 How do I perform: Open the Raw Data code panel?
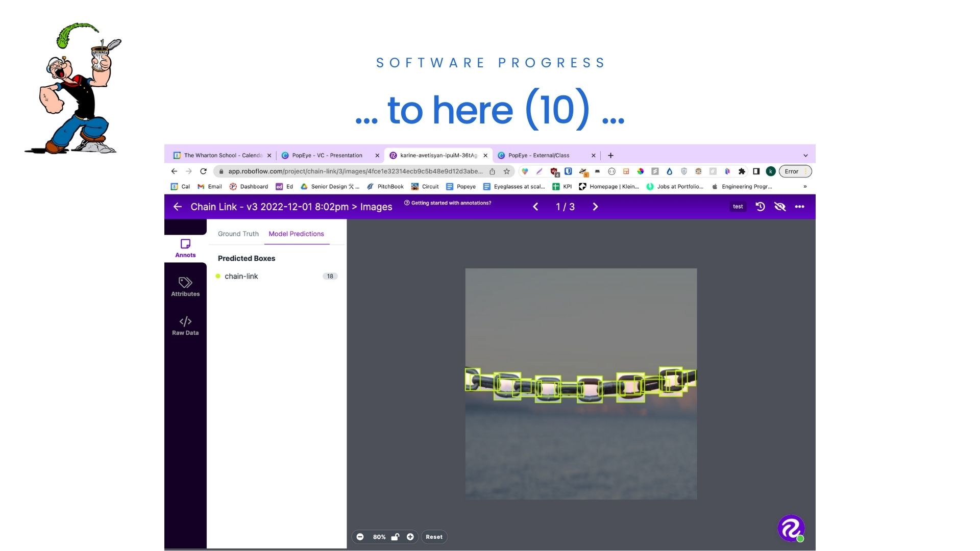pos(185,325)
